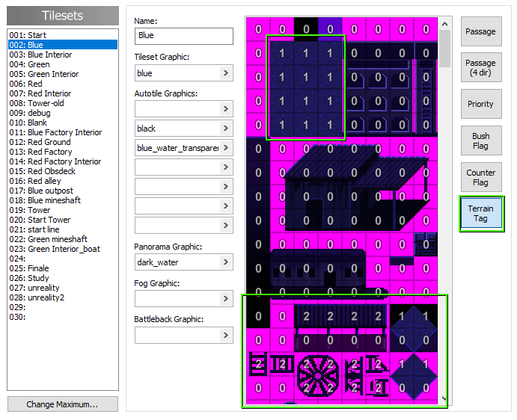Switch to Bush Flag mode

(480, 141)
